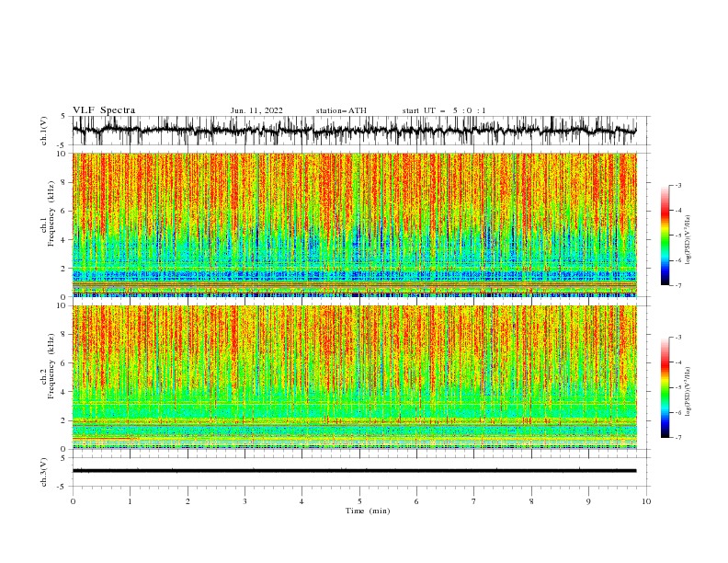Click the ch.1 voltage waveform trace

(x=354, y=131)
